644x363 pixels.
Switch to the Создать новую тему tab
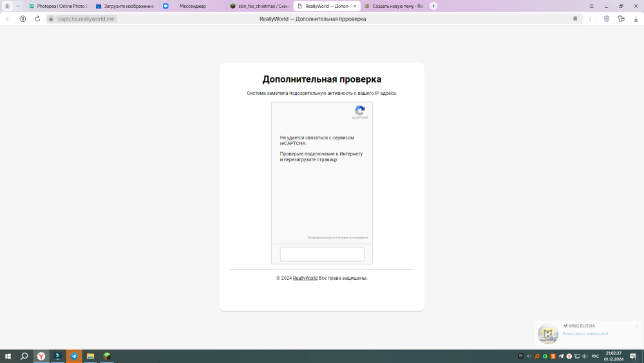394,6
